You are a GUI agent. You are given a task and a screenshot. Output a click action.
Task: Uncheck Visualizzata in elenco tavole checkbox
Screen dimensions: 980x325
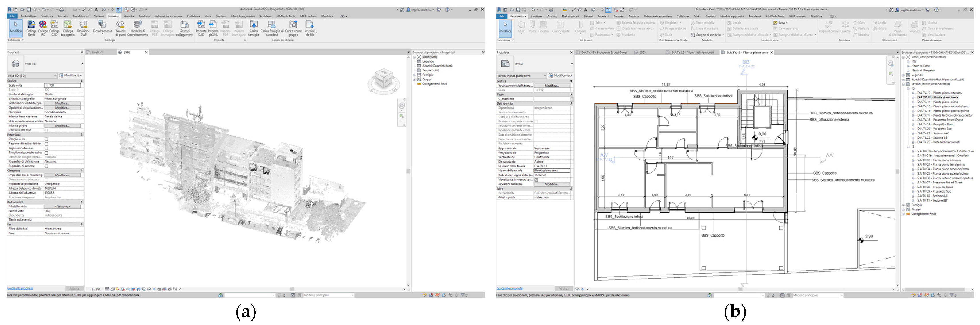[536, 180]
